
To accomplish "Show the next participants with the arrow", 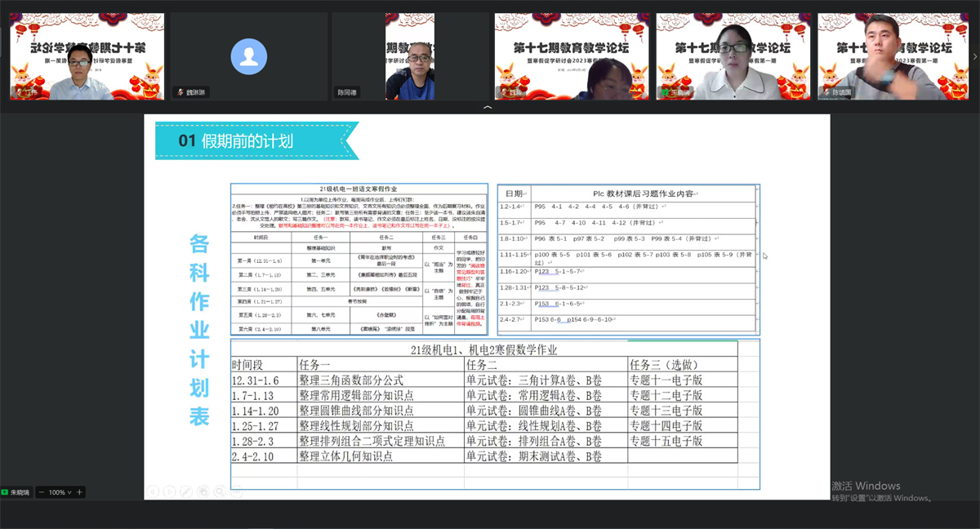I will 976,56.
